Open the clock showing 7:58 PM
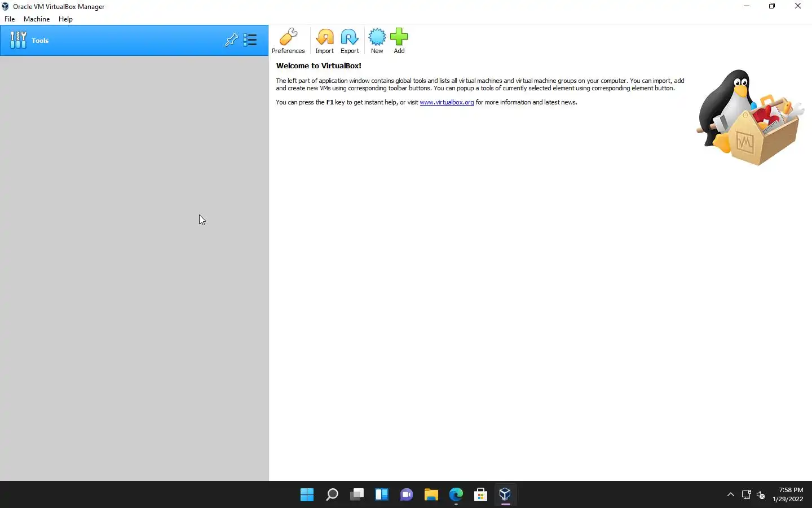The width and height of the screenshot is (812, 508). click(x=788, y=494)
